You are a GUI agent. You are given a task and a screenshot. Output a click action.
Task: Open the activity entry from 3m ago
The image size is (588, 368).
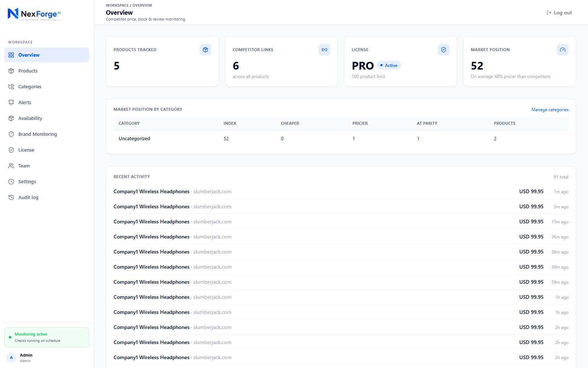[341, 206]
